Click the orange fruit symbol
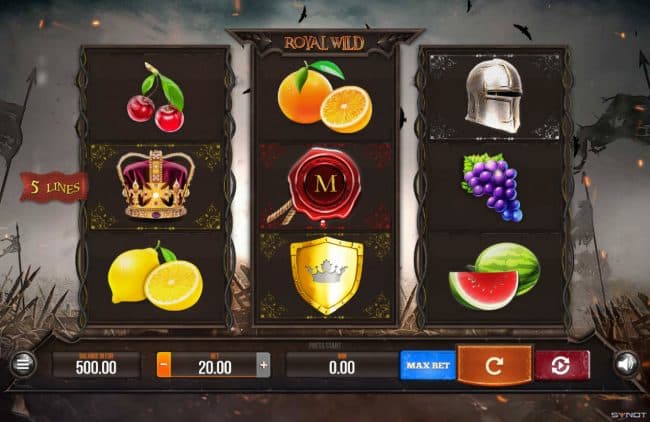 pos(325,97)
